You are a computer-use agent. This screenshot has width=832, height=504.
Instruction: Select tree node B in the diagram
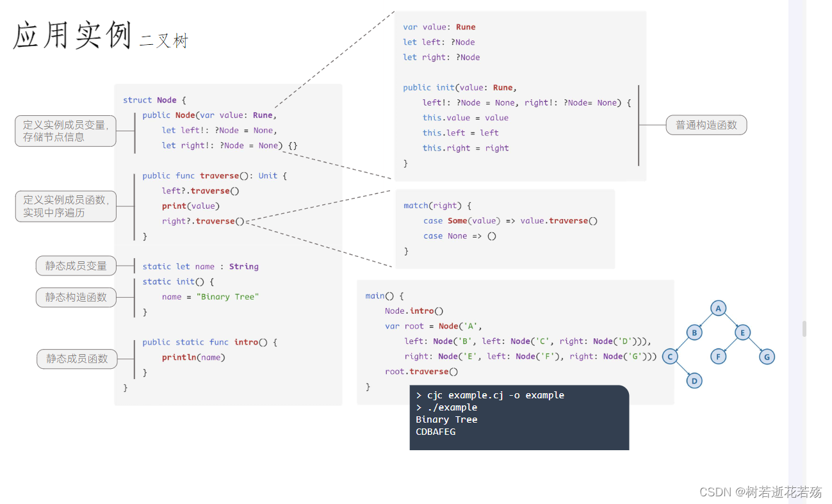[x=694, y=332]
